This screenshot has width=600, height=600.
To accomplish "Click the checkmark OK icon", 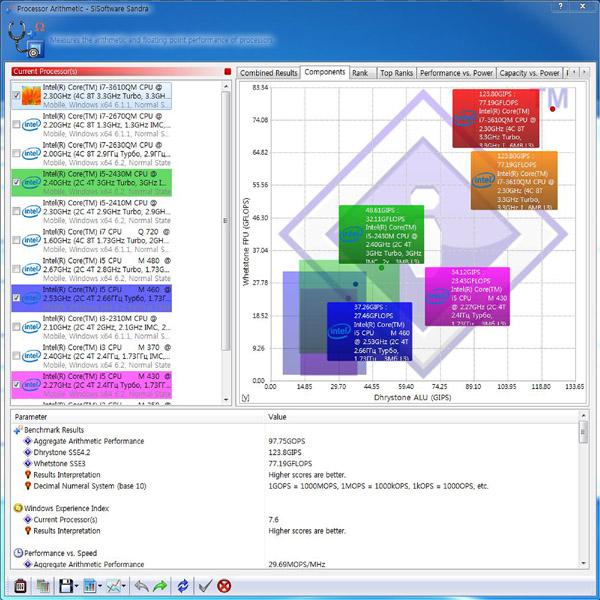I will point(205,586).
